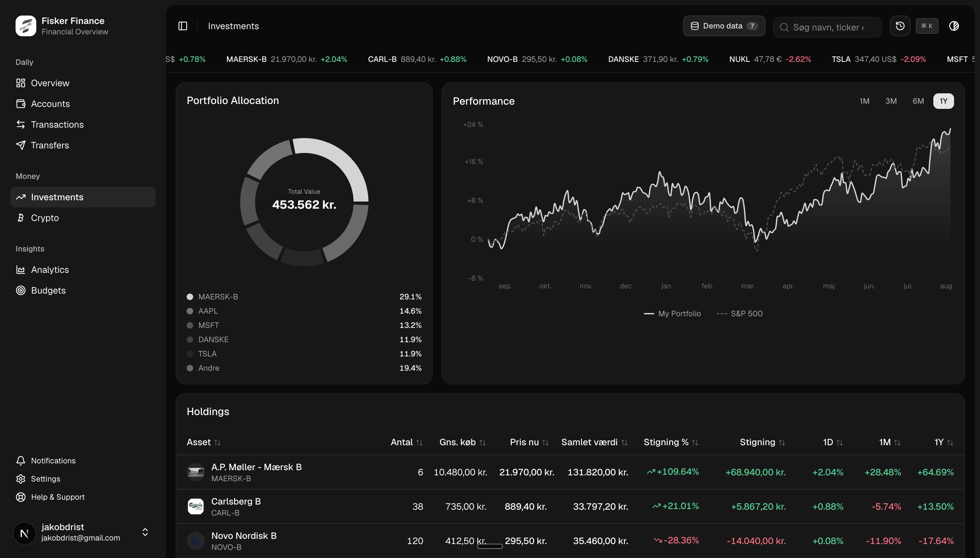The height and width of the screenshot is (558, 980).
Task: Open the history clock icon
Action: 900,26
